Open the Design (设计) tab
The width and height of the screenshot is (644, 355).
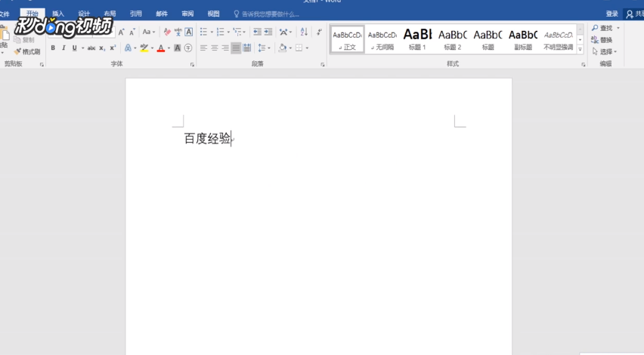[84, 14]
